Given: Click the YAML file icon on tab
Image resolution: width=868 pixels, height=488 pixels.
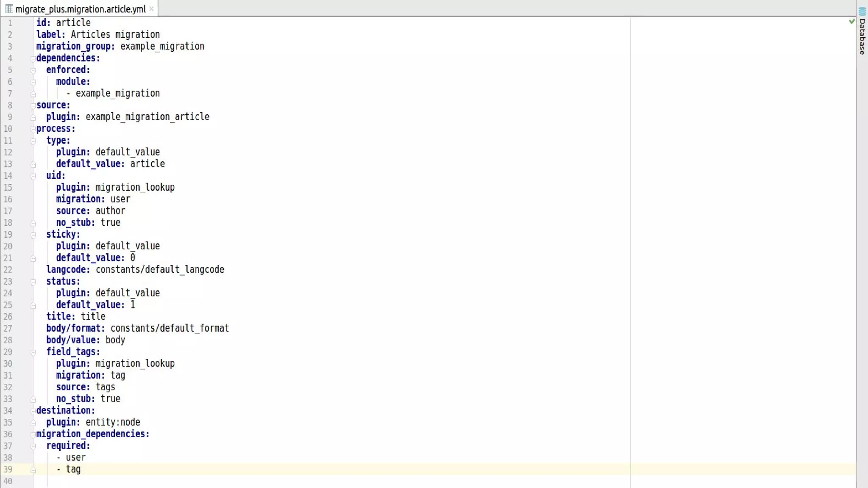Looking at the screenshot, I should point(9,9).
